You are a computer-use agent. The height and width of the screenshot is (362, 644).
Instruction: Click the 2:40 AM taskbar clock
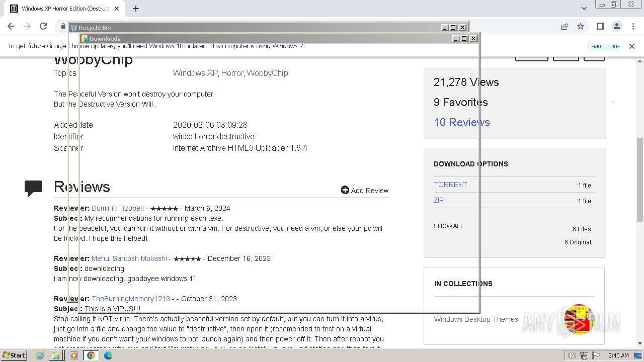coord(618,355)
